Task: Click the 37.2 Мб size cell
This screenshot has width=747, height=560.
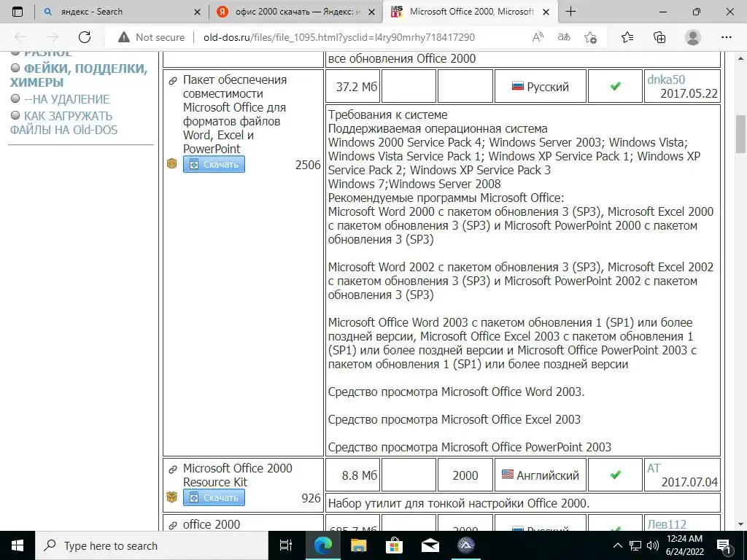Action: (353, 87)
